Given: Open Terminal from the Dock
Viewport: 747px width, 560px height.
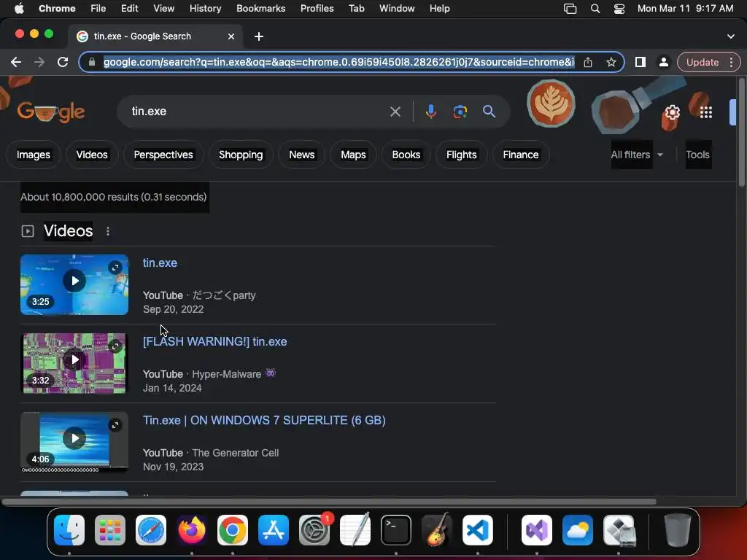Looking at the screenshot, I should pyautogui.click(x=396, y=530).
